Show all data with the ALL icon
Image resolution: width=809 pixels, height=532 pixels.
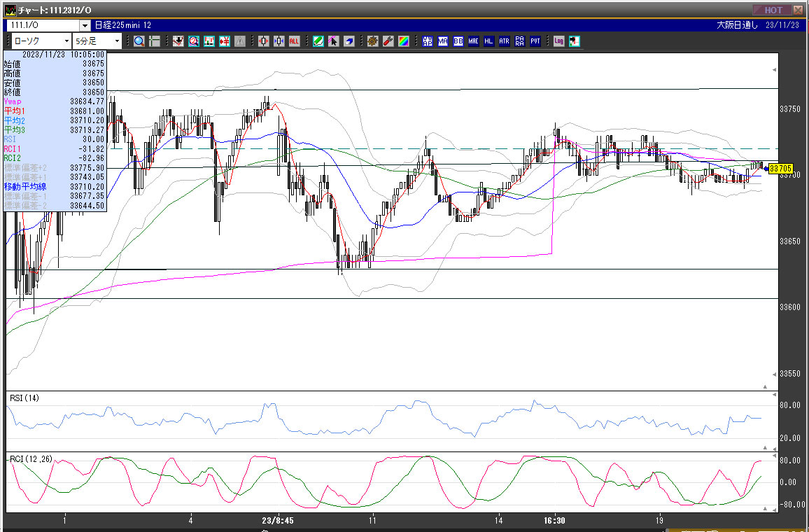click(x=294, y=41)
